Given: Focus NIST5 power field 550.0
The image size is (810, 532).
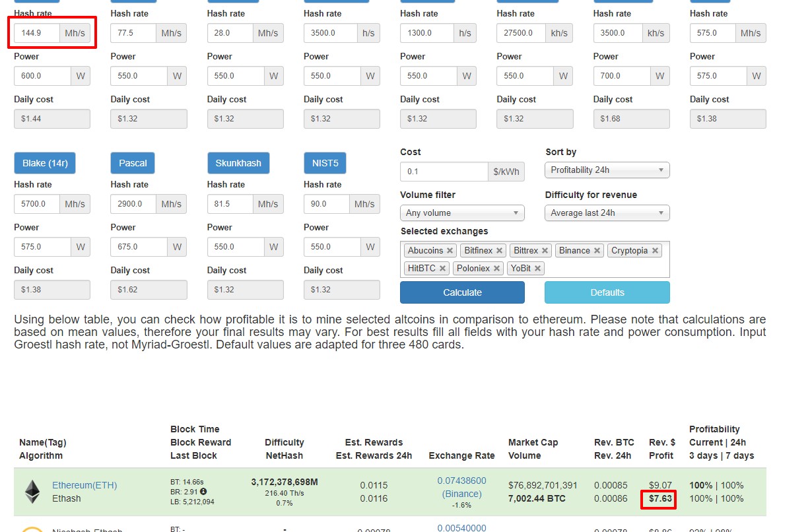Looking at the screenshot, I should point(332,247).
